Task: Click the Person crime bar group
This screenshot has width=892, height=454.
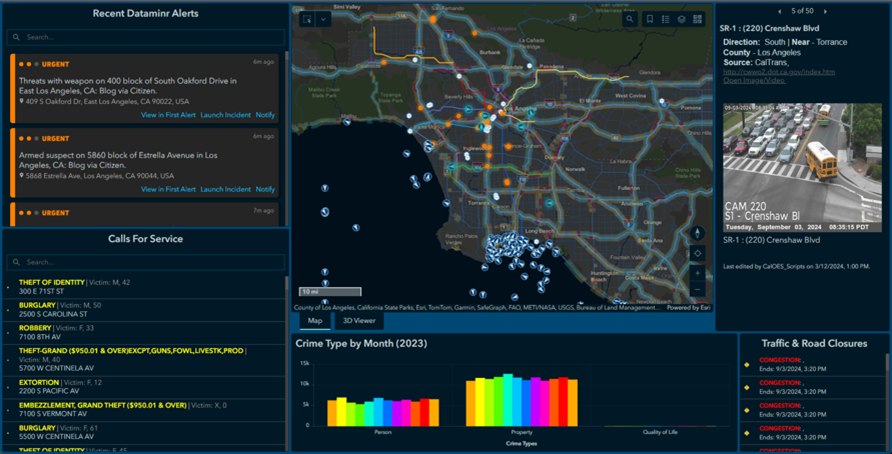Action: coord(383,412)
